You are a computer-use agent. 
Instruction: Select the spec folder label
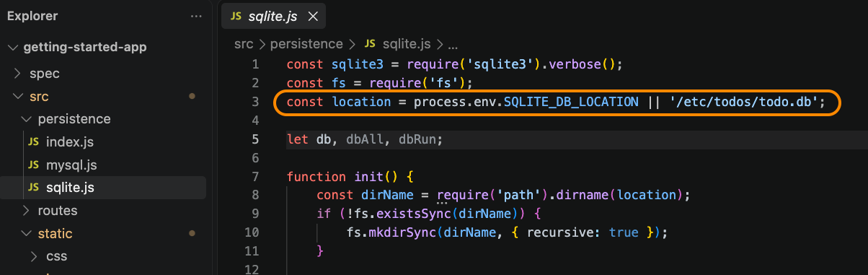44,74
